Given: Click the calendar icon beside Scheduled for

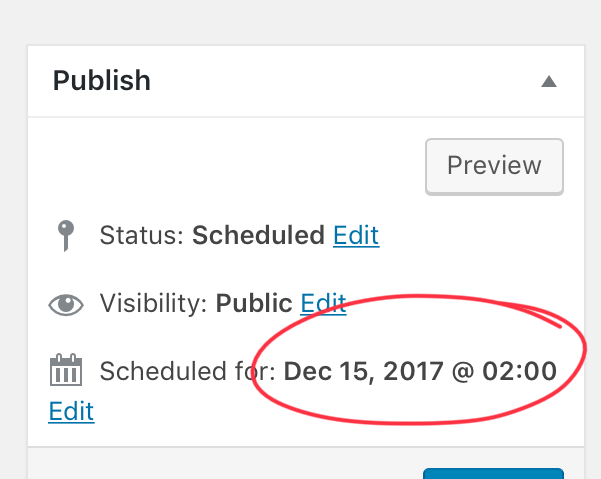Looking at the screenshot, I should (x=66, y=371).
